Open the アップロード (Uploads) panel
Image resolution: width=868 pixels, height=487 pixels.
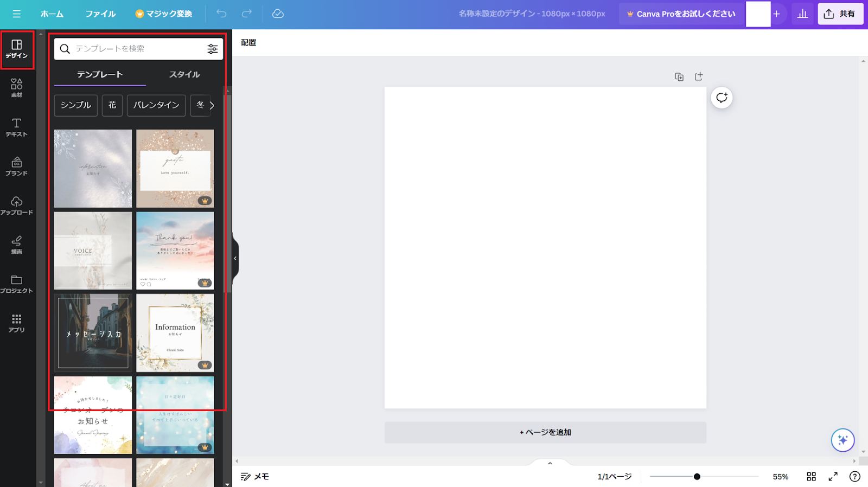17,206
